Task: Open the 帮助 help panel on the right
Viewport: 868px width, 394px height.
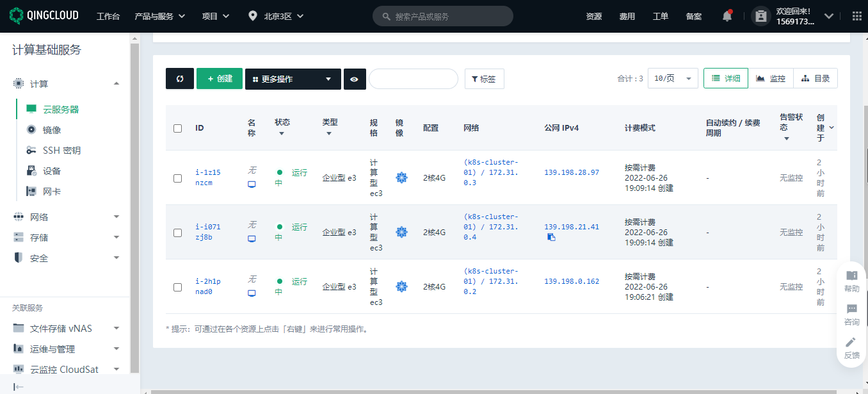Action: coord(851,282)
